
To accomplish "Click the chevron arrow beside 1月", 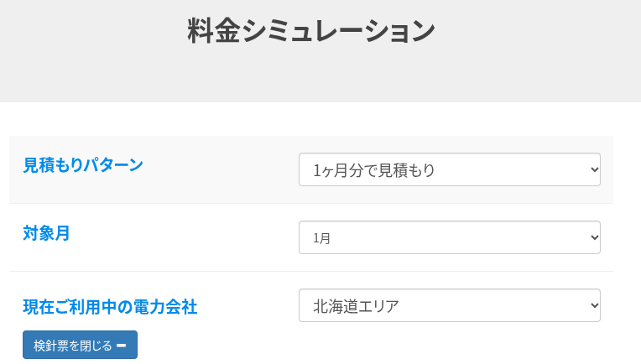I will 594,237.
